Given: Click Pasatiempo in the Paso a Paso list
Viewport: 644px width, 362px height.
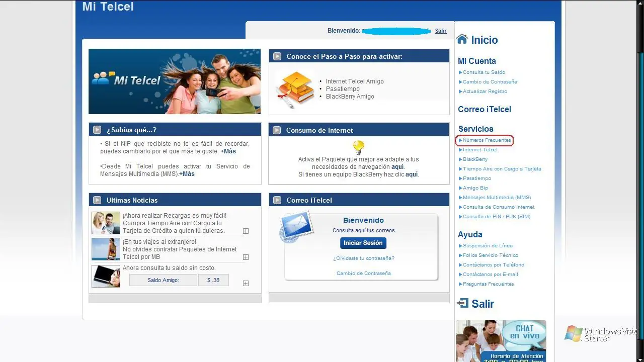Looking at the screenshot, I should pos(343,89).
